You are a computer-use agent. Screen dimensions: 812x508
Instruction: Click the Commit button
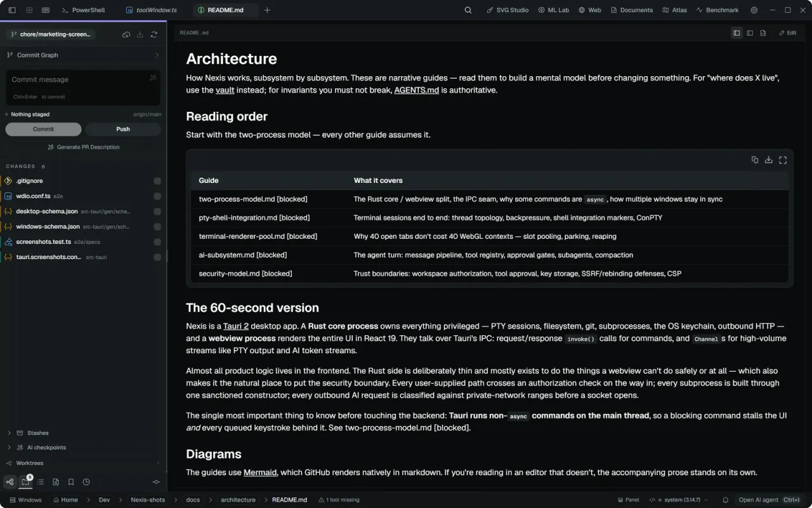tap(44, 129)
